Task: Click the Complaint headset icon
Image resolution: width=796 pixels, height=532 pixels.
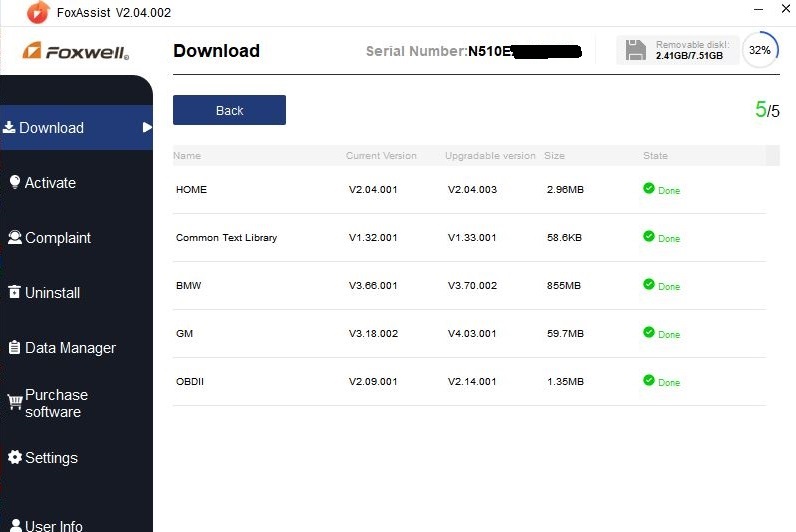Action: [15, 238]
